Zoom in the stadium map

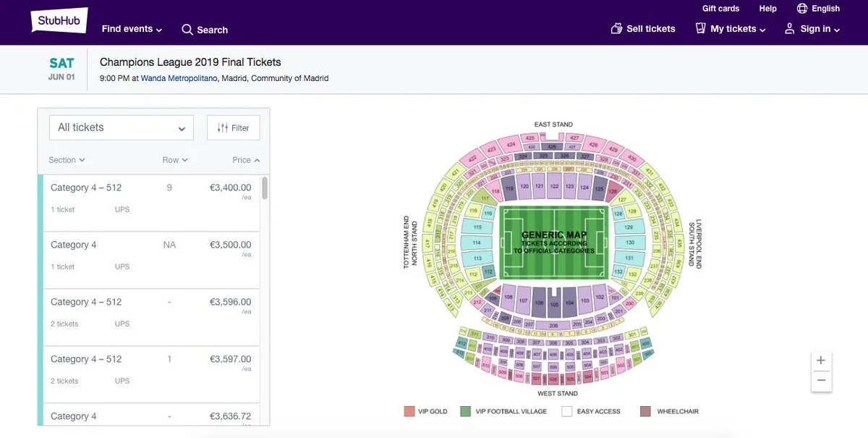click(x=821, y=361)
